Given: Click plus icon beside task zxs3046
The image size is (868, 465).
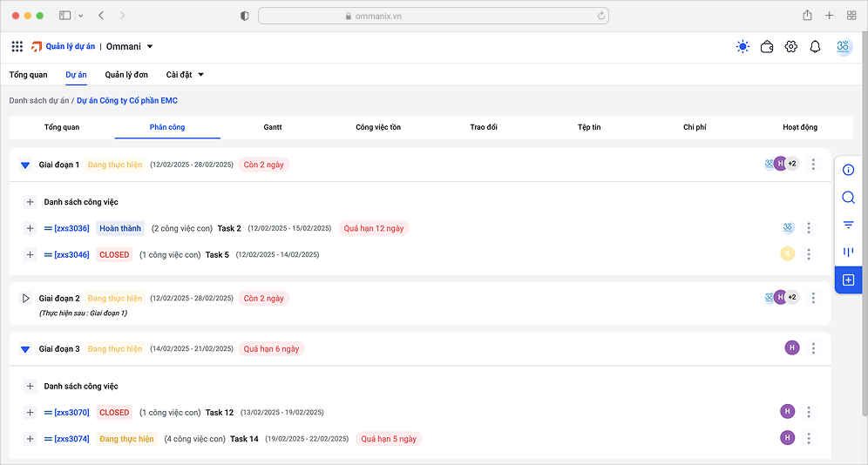Looking at the screenshot, I should point(30,255).
